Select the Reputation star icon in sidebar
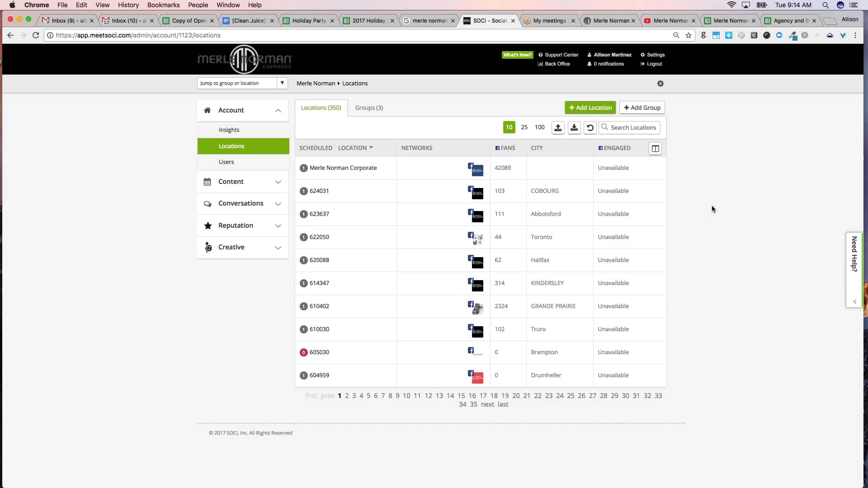 (x=208, y=225)
